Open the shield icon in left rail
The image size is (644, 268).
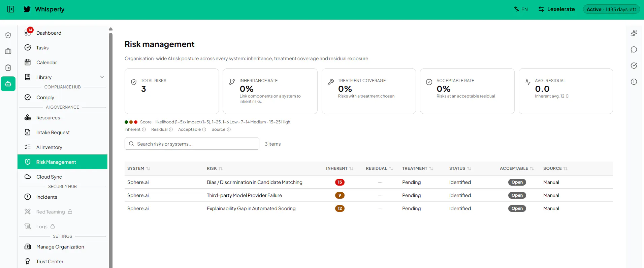coord(8,35)
